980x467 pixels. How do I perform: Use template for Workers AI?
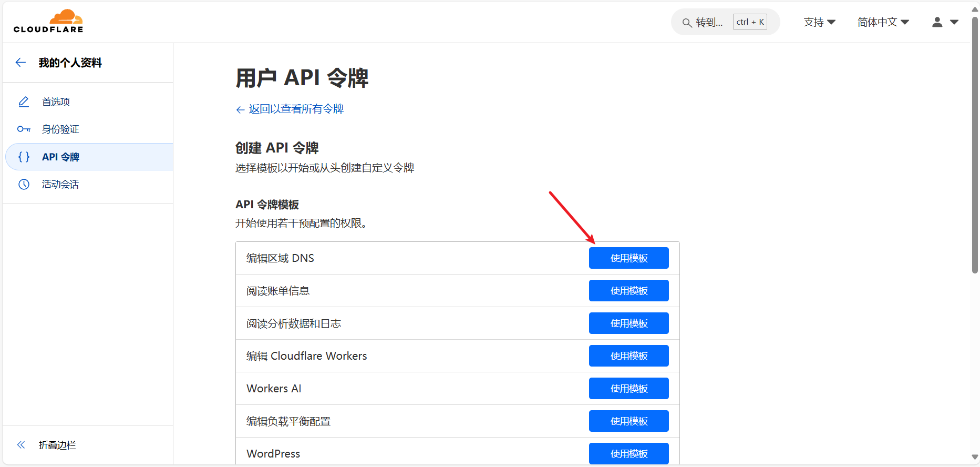(x=628, y=389)
